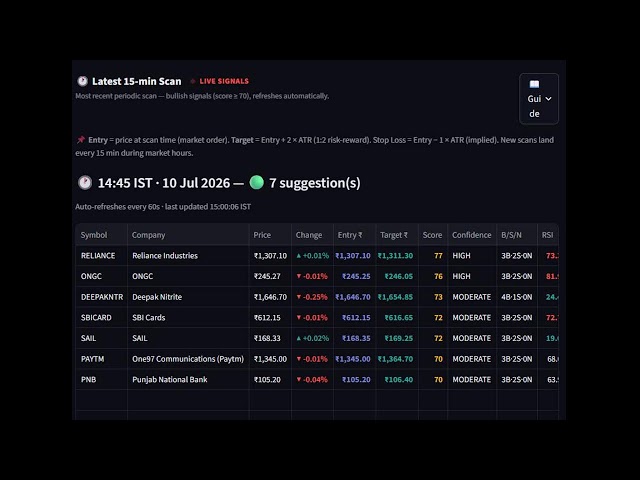Image resolution: width=640 pixels, height=480 pixels.
Task: Click the ₹1,654.85 target value
Action: [395, 297]
